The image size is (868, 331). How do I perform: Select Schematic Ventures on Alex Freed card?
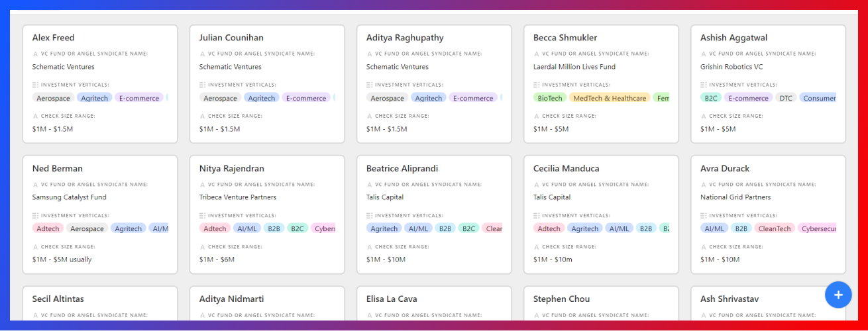click(x=64, y=67)
